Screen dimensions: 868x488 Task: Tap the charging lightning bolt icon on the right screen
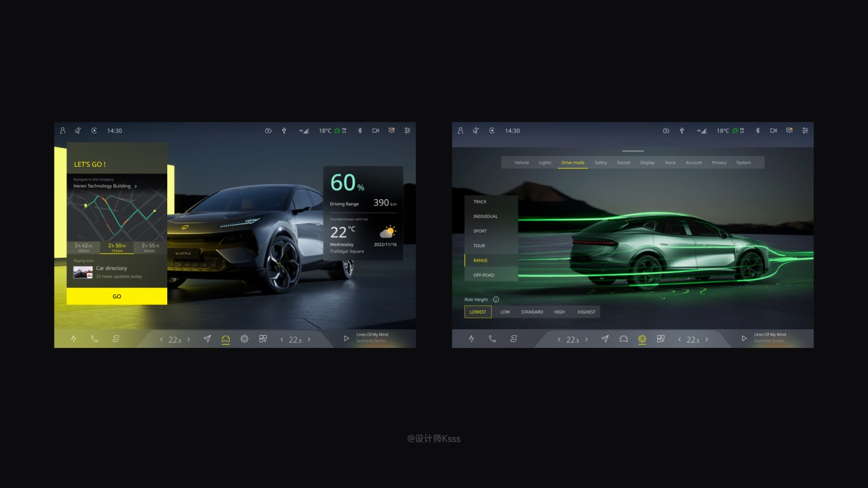pyautogui.click(x=471, y=339)
